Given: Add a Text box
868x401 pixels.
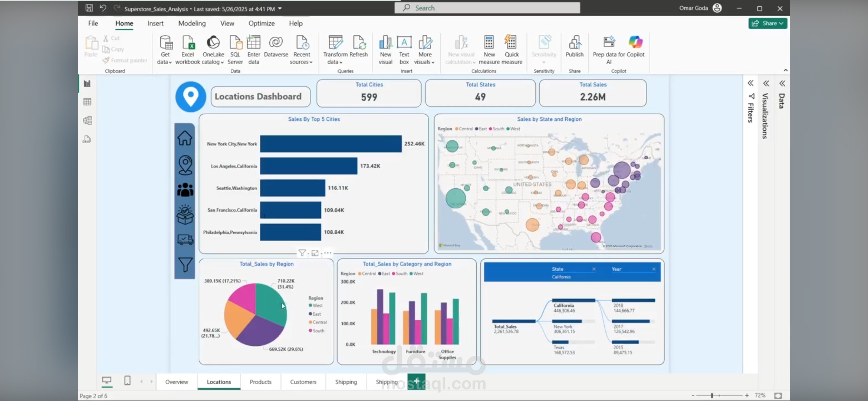Looking at the screenshot, I should [404, 50].
